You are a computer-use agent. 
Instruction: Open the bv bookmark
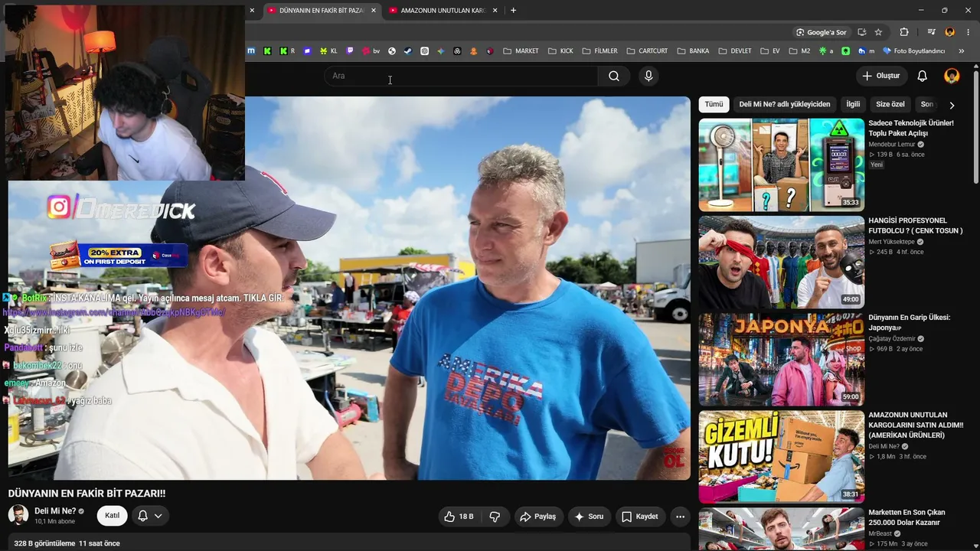371,51
